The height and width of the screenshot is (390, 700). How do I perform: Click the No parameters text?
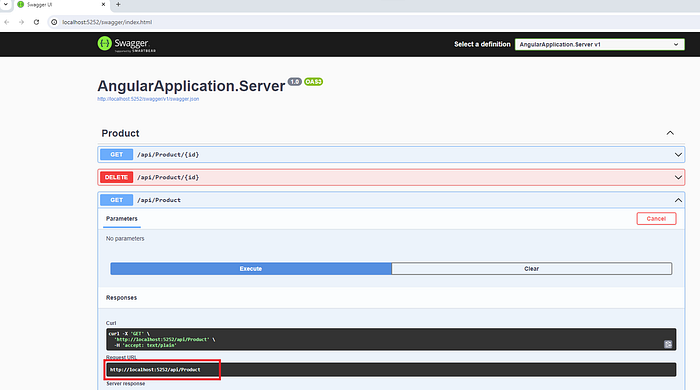pyautogui.click(x=125, y=239)
